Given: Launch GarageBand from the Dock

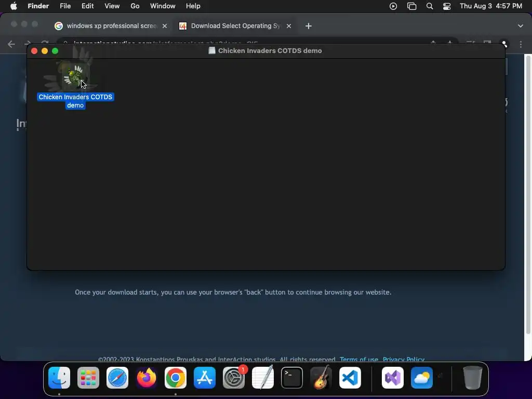Looking at the screenshot, I should 321,378.
